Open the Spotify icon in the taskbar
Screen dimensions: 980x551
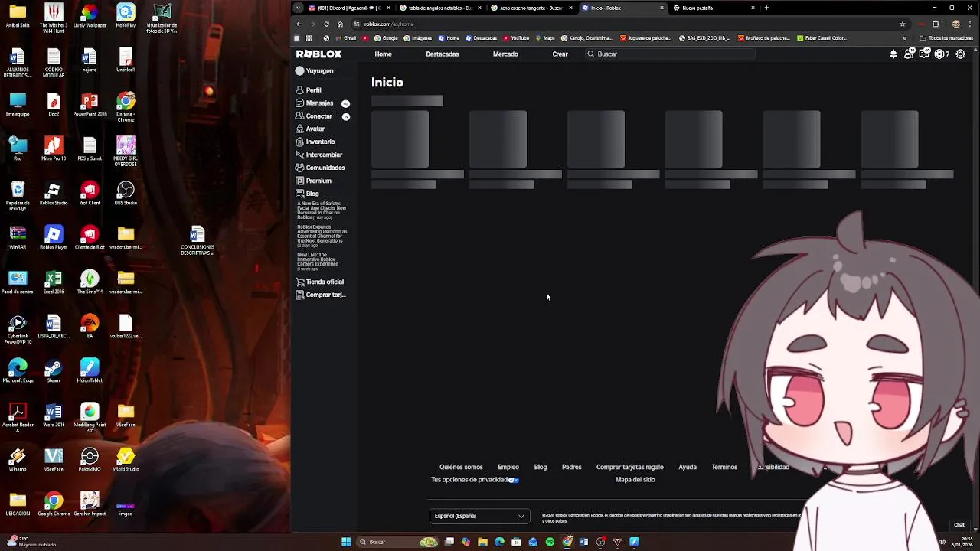point(550,542)
